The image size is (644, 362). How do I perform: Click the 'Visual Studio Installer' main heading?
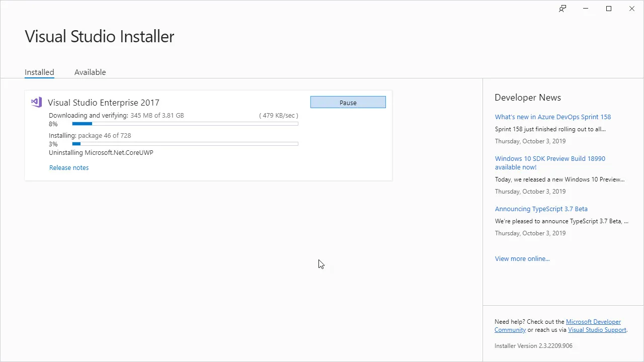(x=100, y=37)
